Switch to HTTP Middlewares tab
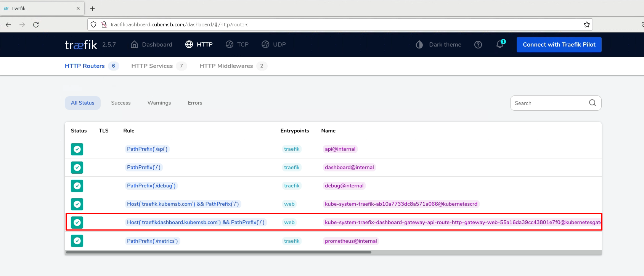The height and width of the screenshot is (276, 644). [226, 66]
